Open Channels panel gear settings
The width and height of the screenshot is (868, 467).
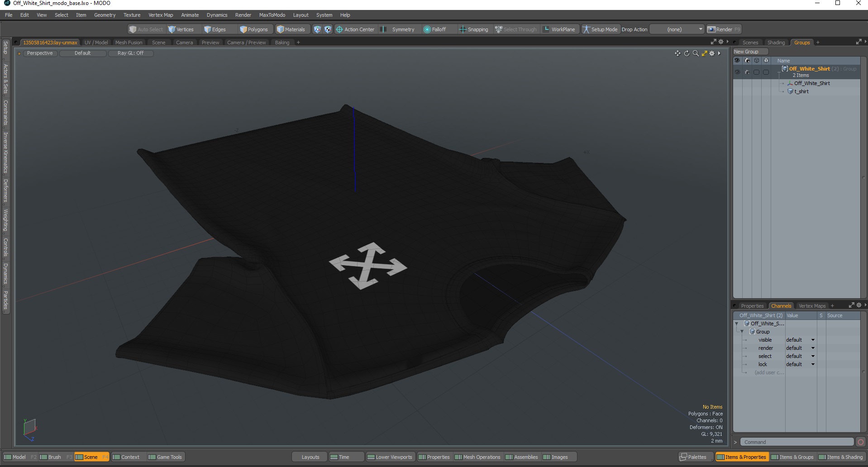click(859, 305)
